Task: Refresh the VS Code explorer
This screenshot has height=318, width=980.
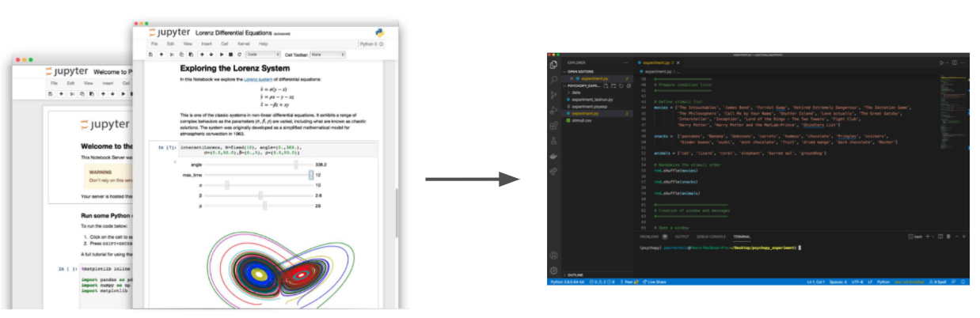Action: click(621, 85)
